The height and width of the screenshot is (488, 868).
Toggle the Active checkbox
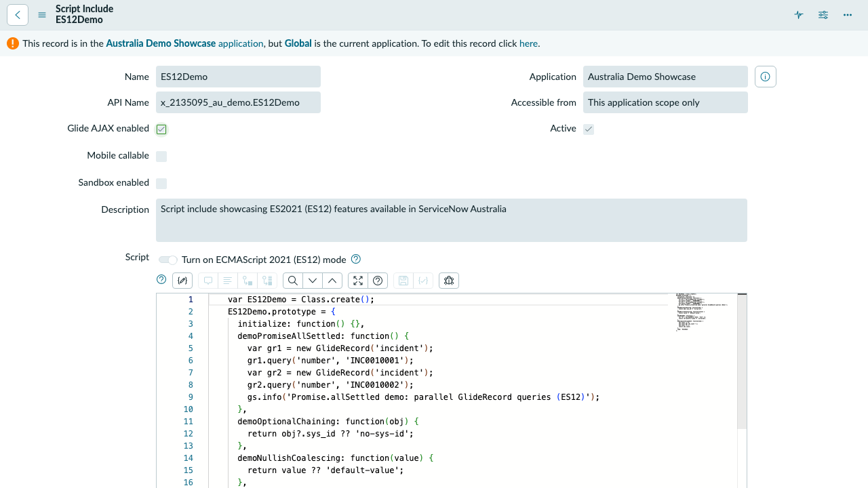click(x=589, y=129)
